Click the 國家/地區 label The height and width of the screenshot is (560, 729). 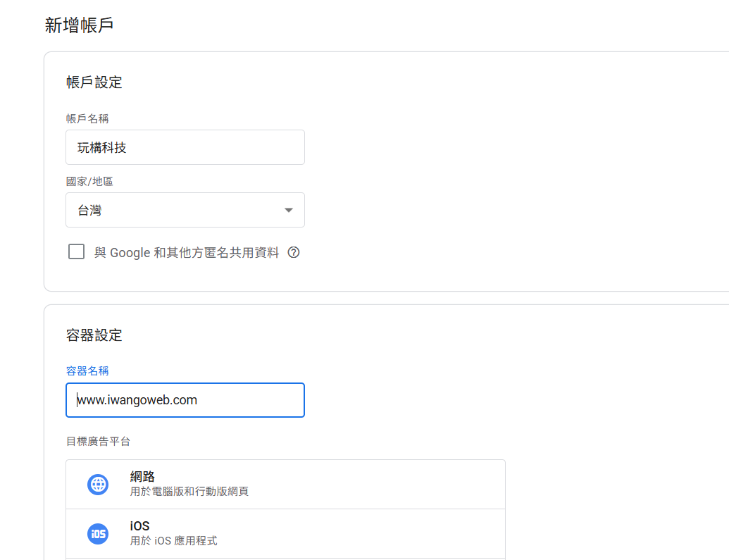(89, 181)
